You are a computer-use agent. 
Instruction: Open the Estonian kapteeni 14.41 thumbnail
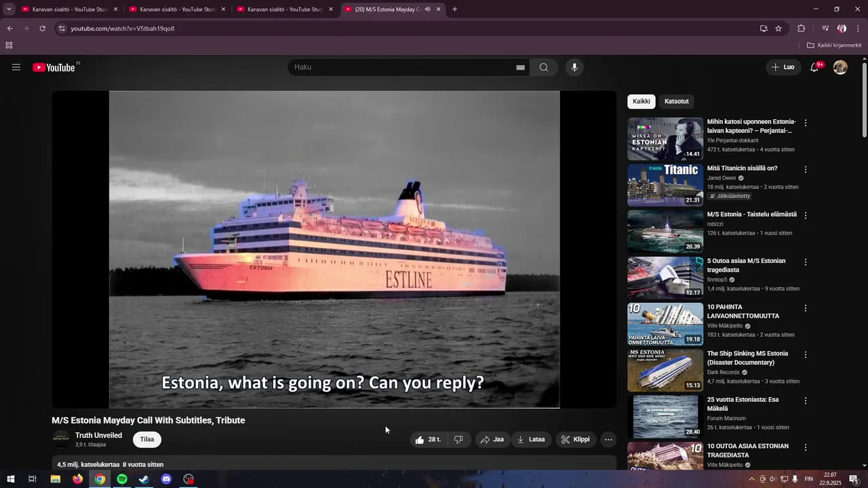coord(665,139)
